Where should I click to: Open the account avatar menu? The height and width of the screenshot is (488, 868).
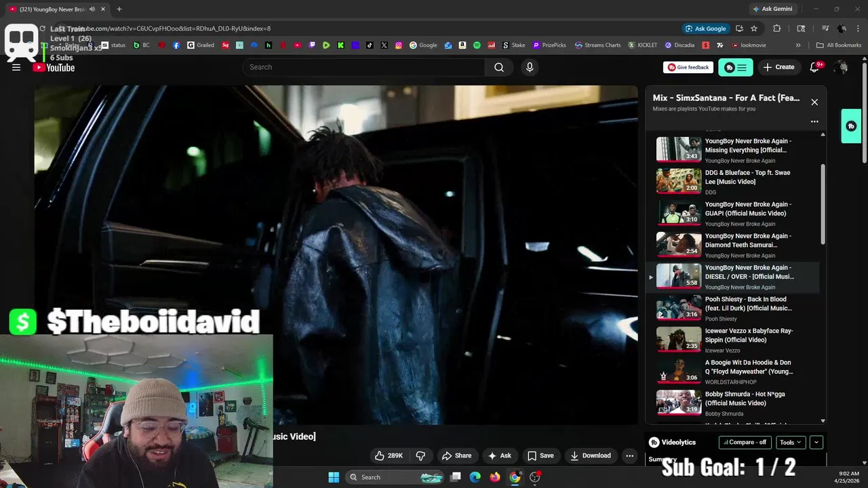pos(841,67)
